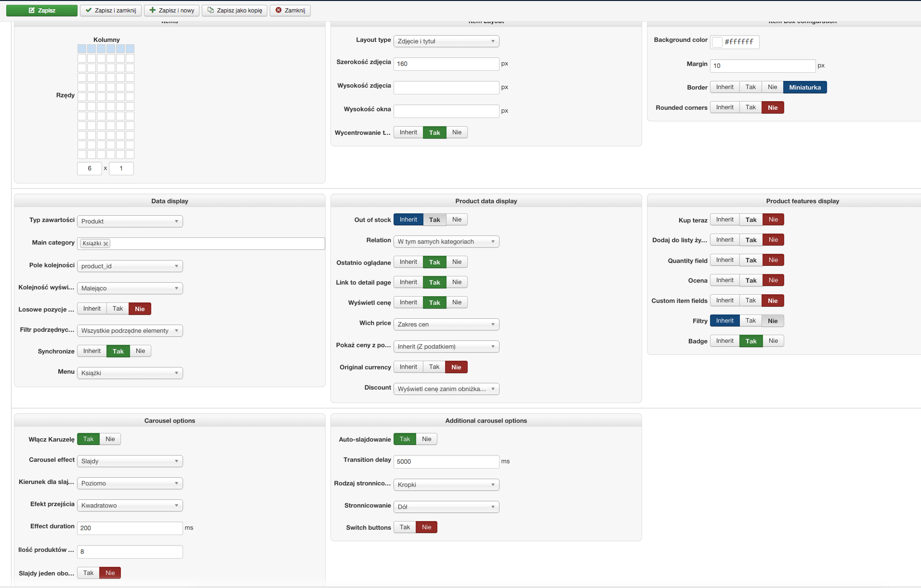Open the Relation dropdown

(447, 242)
